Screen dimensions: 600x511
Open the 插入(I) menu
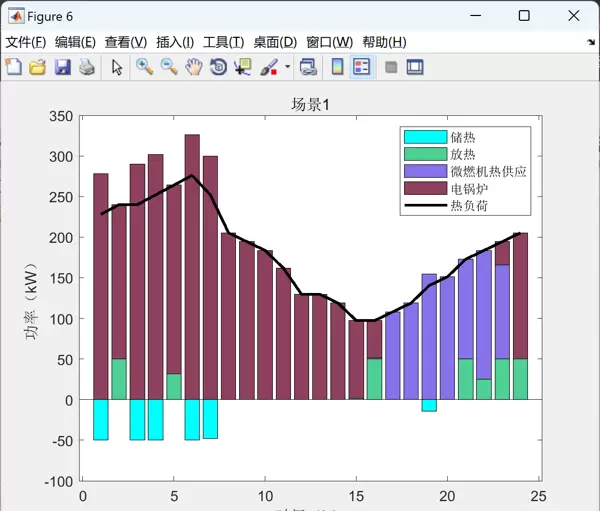pyautogui.click(x=175, y=42)
